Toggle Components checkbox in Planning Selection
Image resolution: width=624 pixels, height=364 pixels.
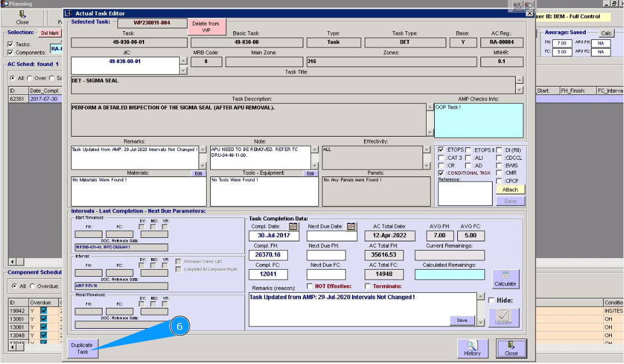[x=10, y=52]
